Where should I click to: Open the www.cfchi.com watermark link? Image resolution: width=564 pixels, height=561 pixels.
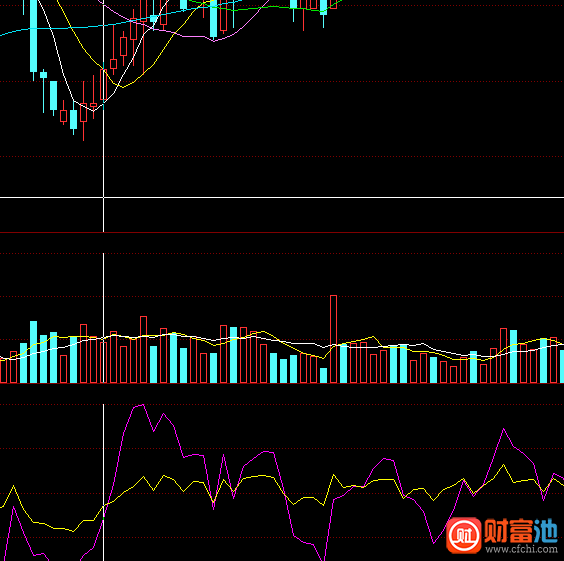521,549
